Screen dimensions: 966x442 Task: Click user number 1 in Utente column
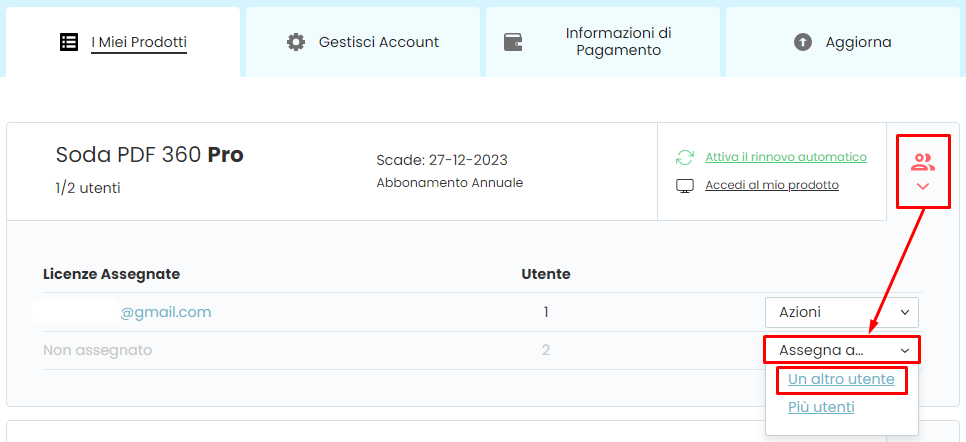[546, 313]
